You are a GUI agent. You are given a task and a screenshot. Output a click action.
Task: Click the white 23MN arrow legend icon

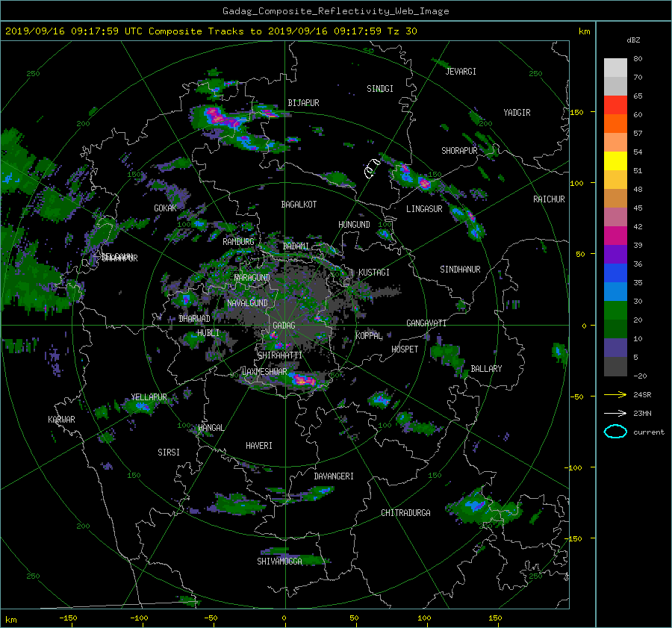coord(615,413)
